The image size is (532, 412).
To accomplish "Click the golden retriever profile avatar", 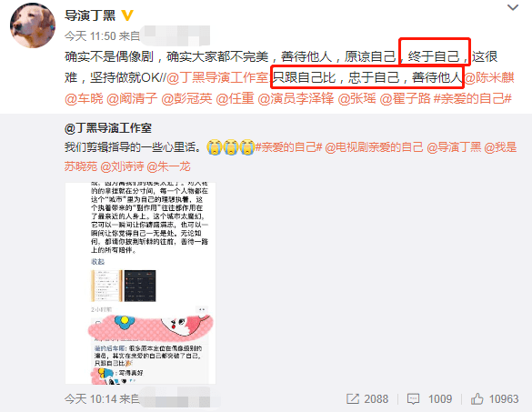I will pyautogui.click(x=33, y=25).
